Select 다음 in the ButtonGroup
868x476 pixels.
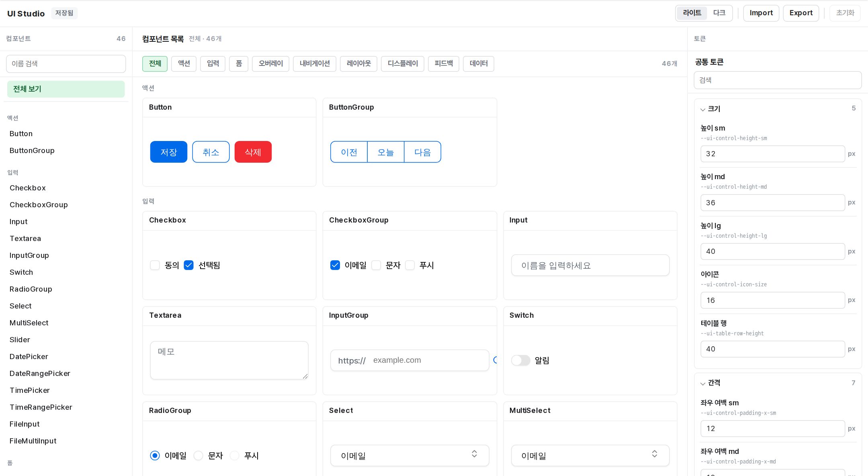tap(422, 152)
